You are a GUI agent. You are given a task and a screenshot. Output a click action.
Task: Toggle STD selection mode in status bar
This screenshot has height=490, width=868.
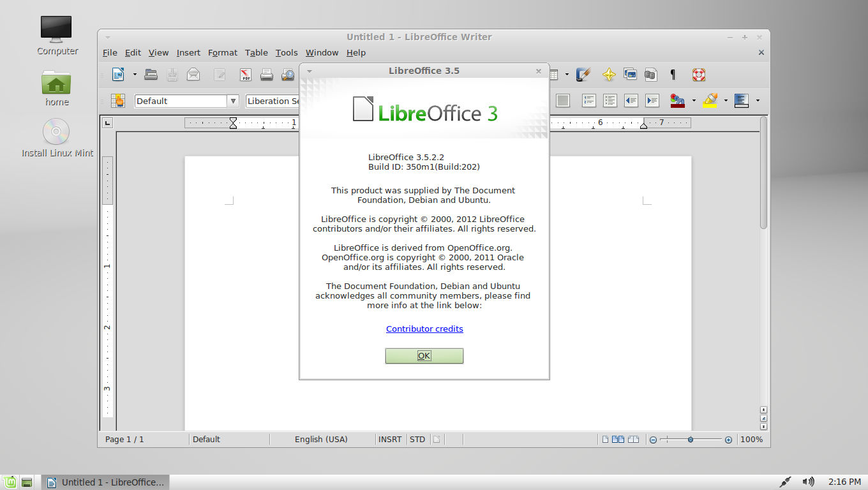click(x=417, y=439)
